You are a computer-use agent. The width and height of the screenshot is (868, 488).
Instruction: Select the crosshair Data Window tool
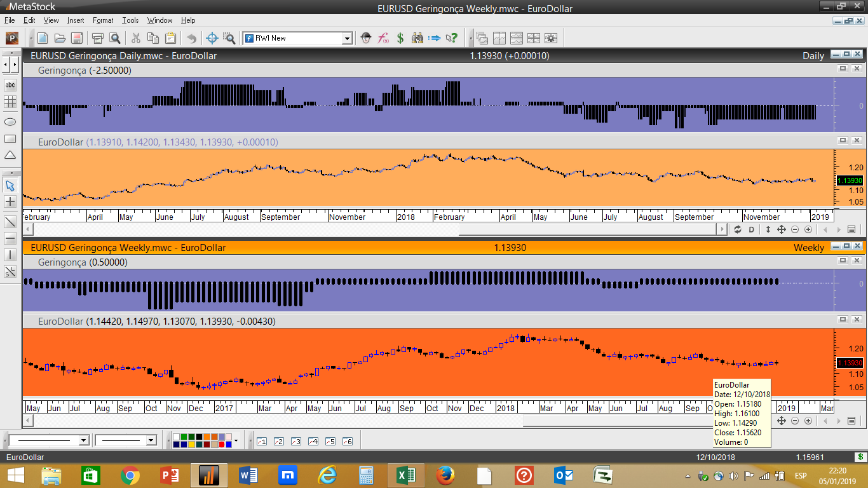(x=212, y=38)
